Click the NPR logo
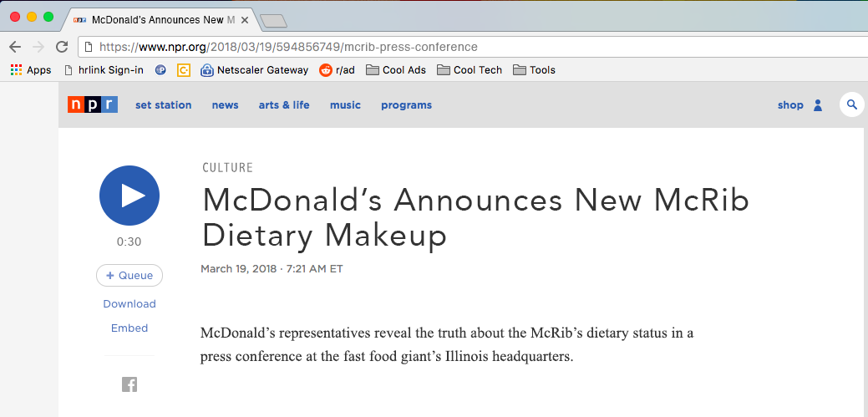Image resolution: width=868 pixels, height=417 pixels. (x=93, y=104)
